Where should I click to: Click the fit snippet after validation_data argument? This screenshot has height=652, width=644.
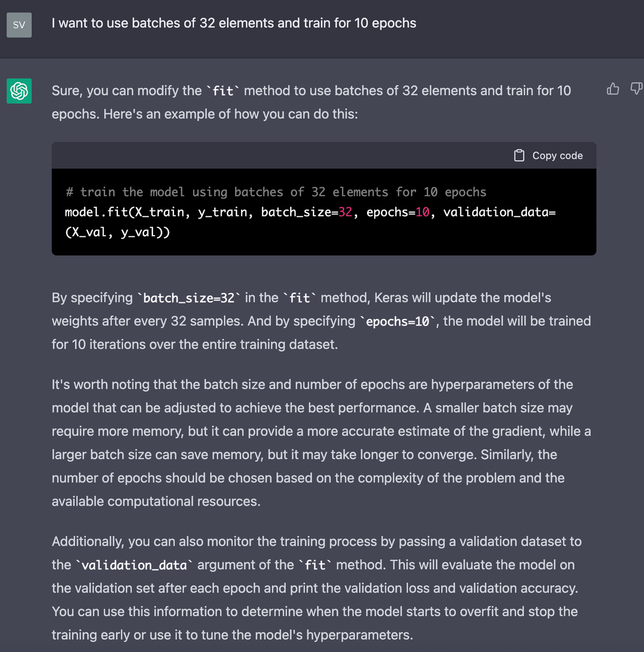[315, 566]
